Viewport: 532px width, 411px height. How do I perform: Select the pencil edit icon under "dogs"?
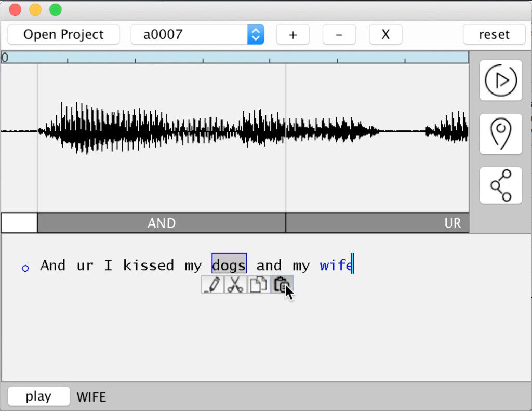pyautogui.click(x=212, y=284)
